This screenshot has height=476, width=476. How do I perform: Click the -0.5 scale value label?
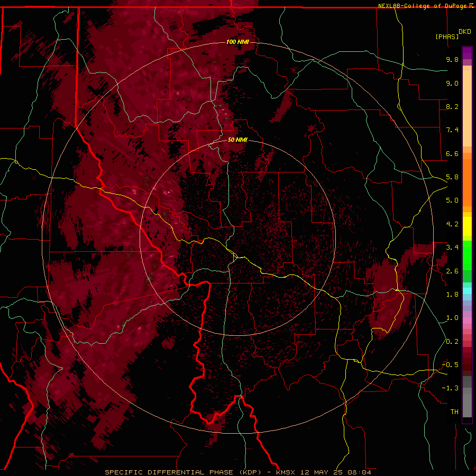(450, 364)
